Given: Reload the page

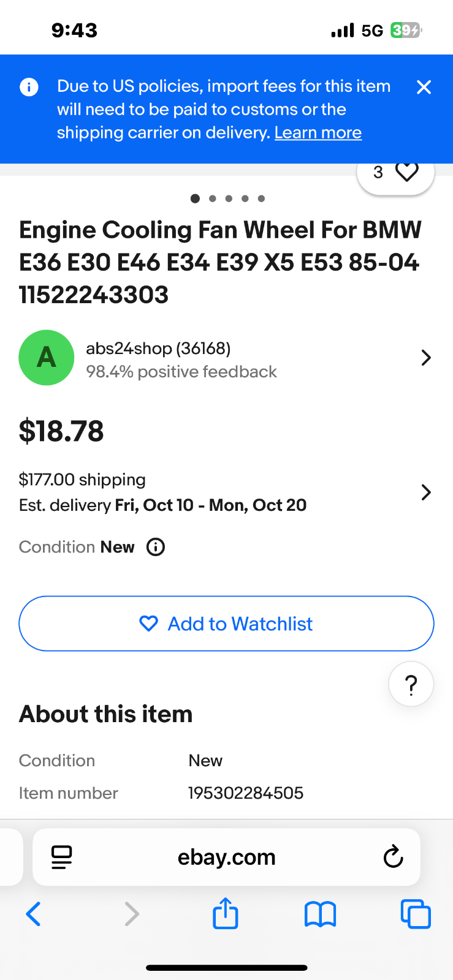Looking at the screenshot, I should coord(393,857).
